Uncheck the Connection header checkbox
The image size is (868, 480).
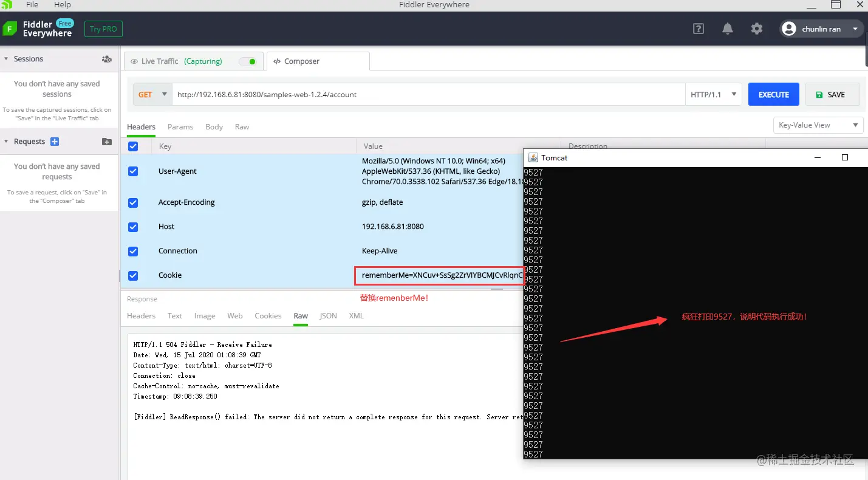[x=133, y=251]
